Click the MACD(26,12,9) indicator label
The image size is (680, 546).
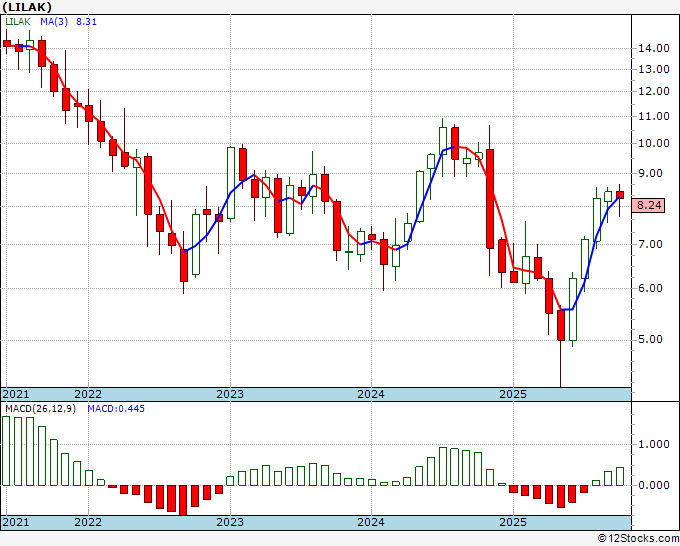click(40, 409)
